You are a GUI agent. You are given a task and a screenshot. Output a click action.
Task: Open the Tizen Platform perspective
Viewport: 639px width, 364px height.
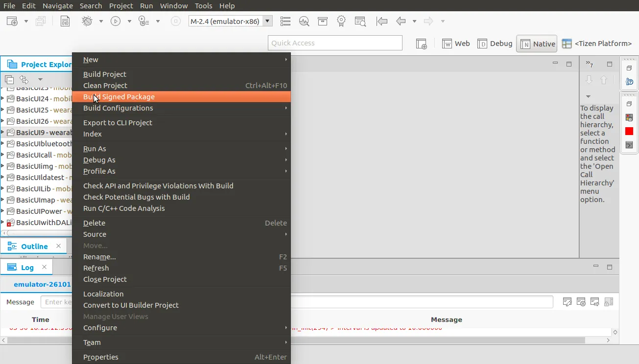tap(597, 44)
